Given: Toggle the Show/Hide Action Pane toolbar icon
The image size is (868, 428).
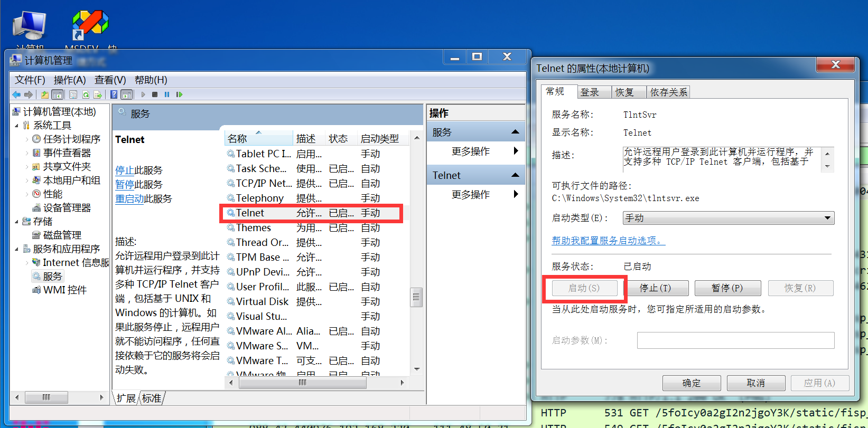Looking at the screenshot, I should pos(127,94).
